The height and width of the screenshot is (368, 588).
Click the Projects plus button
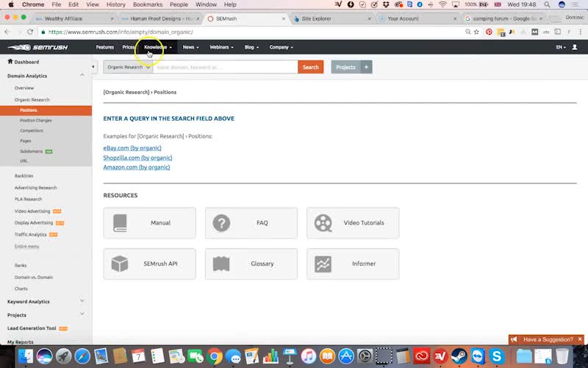[x=366, y=67]
